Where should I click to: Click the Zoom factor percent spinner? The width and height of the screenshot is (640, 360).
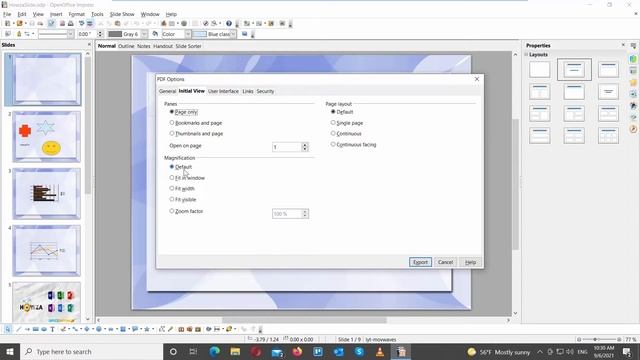click(x=305, y=213)
